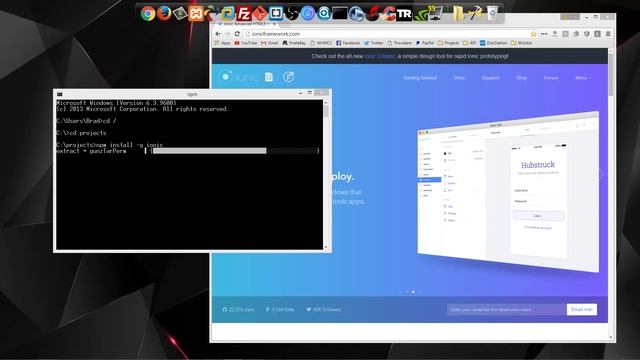Open the OBS dock icon
Screen dimensions: 640x360
[x=291, y=14]
